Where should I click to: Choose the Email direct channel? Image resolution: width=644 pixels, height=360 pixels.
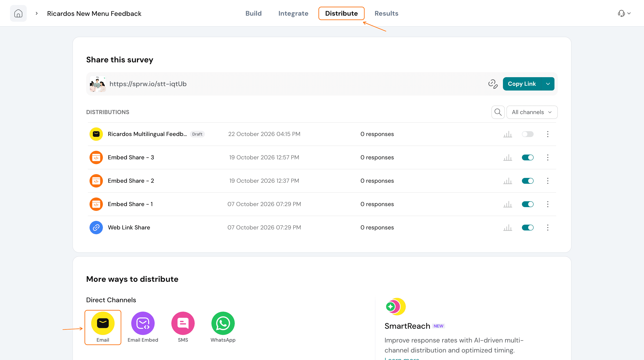(x=103, y=327)
